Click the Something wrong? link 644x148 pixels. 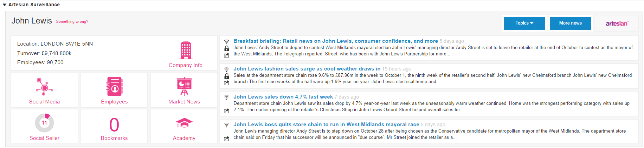[72, 22]
